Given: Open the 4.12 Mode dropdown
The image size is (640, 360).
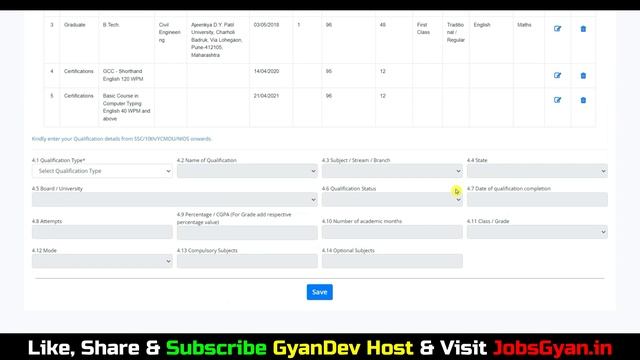Looking at the screenshot, I should point(102,261).
